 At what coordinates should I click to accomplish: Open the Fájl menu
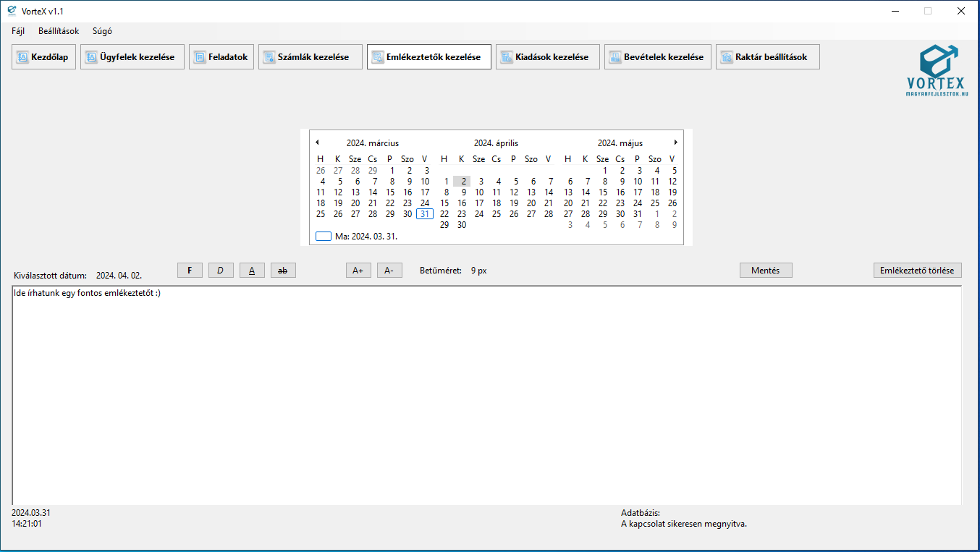pos(18,31)
